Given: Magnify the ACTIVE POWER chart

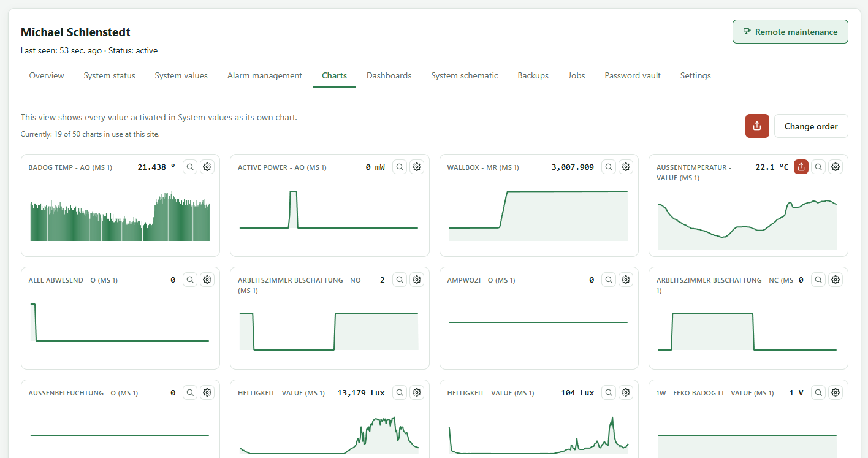Looking at the screenshot, I should pyautogui.click(x=400, y=167).
